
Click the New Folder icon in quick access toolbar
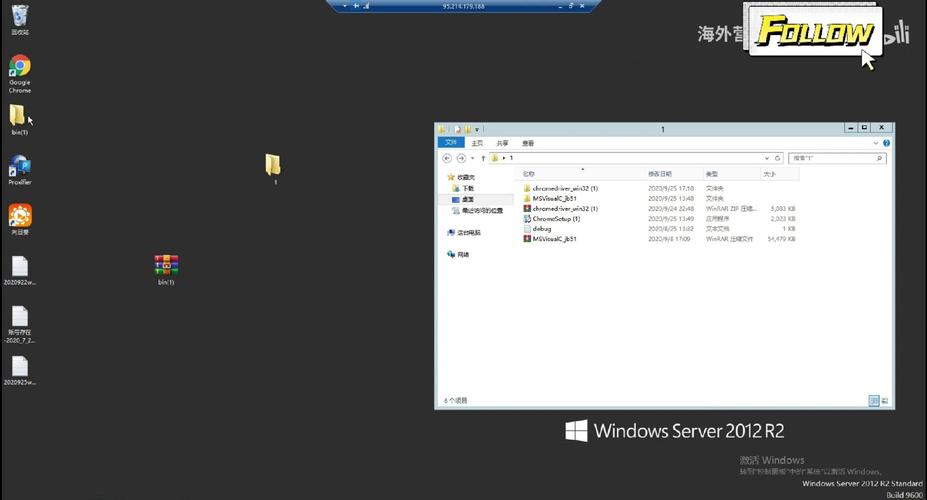(467, 129)
